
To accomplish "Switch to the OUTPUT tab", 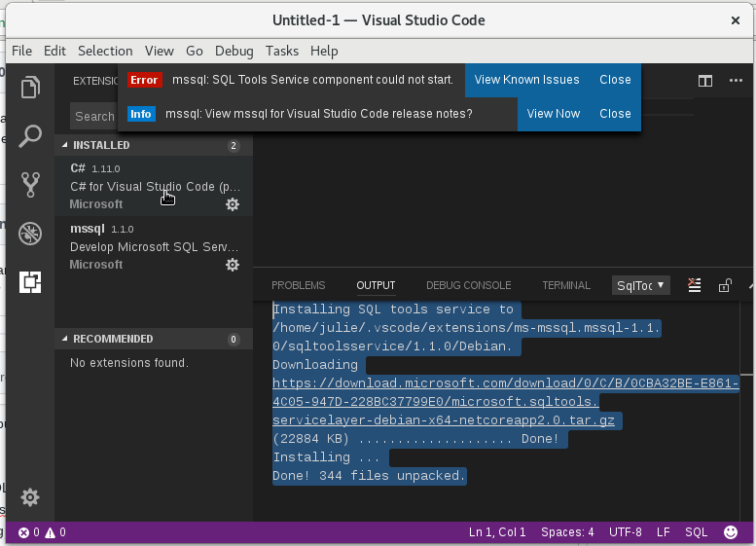I will click(376, 285).
